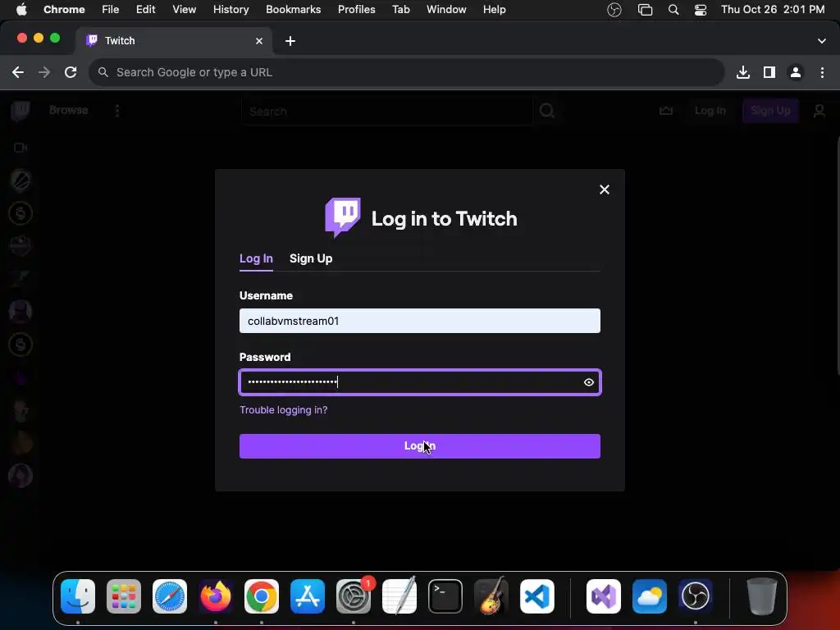Click the Chrome dock icon
The height and width of the screenshot is (630, 840).
(x=262, y=596)
